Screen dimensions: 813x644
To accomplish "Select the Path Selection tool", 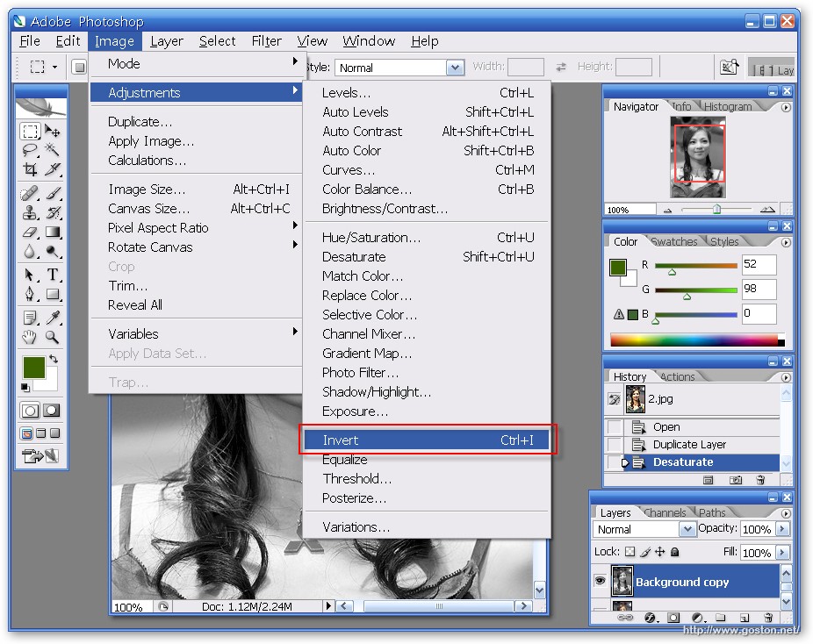I will click(x=30, y=275).
